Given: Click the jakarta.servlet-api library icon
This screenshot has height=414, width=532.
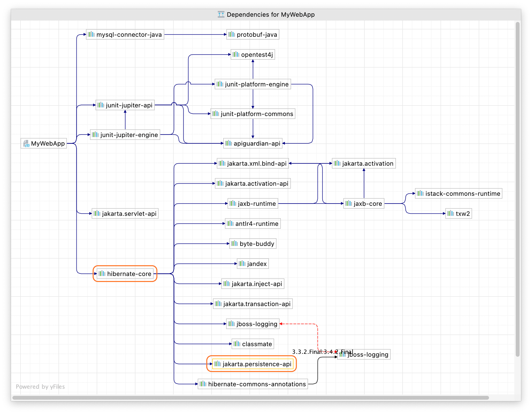Looking at the screenshot, I should [x=97, y=214].
